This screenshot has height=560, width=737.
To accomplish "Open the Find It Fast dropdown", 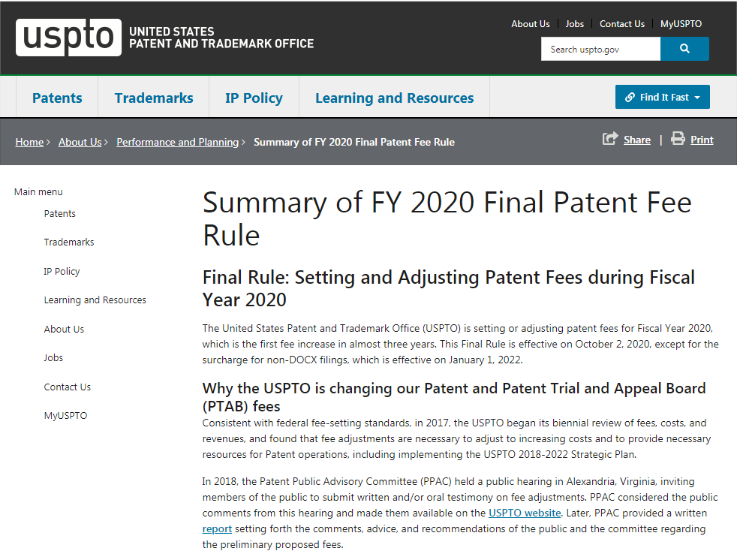I will [x=662, y=98].
